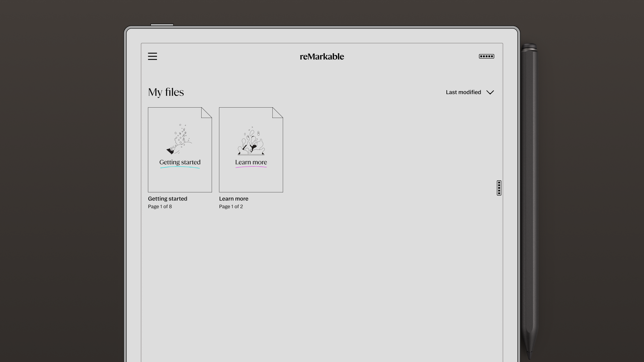The height and width of the screenshot is (362, 644).
Task: Tap the vertical marker battery icon
Action: point(499,188)
